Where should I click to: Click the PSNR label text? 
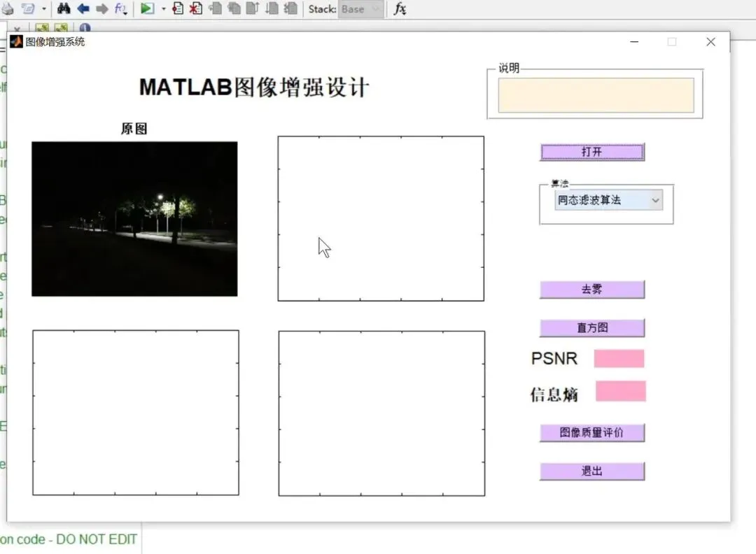[554, 358]
